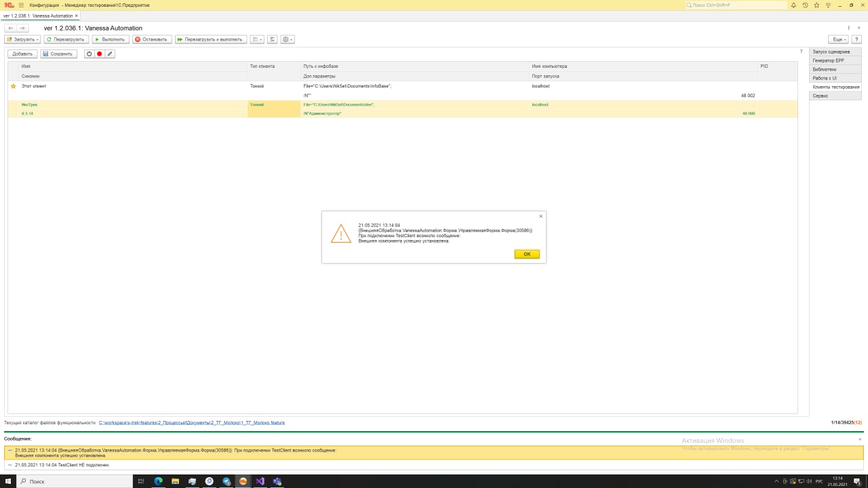Open favorites star in title bar
The height and width of the screenshot is (488, 868).
(x=816, y=5)
